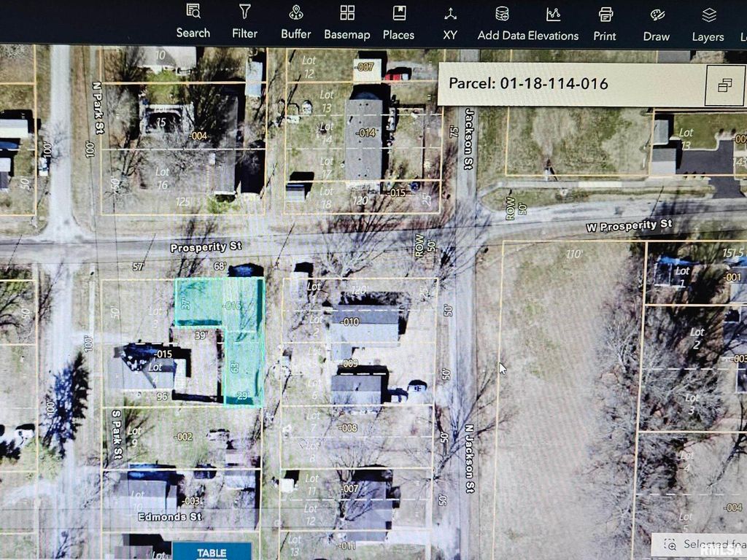This screenshot has width=747, height=560.
Task: Activate the Draw tool
Action: coord(657,22)
